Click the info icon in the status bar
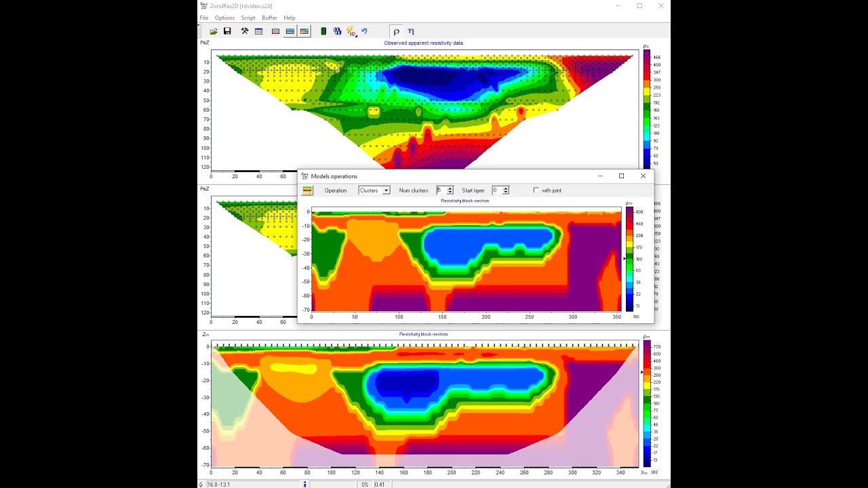 (304, 484)
